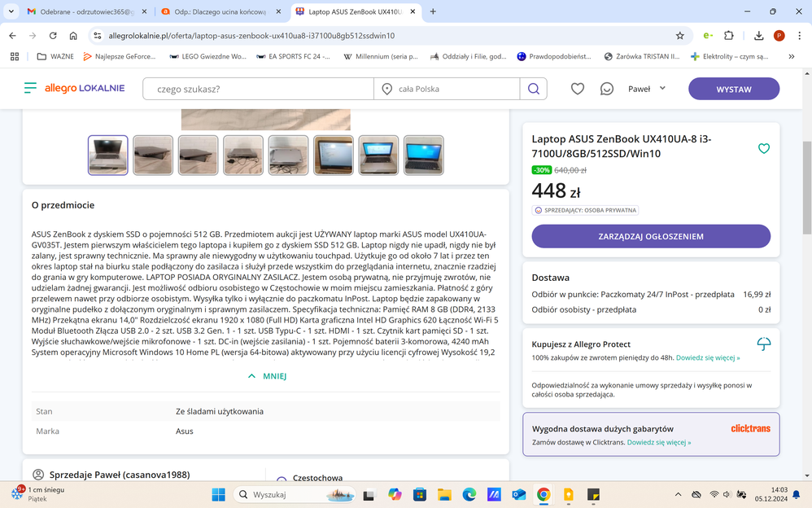The height and width of the screenshot is (508, 812).
Task: Click the Allegro Lokalnie logo
Action: [x=85, y=88]
